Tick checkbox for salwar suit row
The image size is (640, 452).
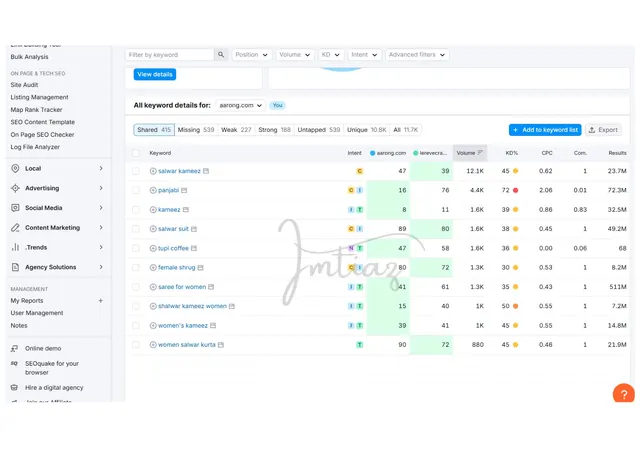pos(136,229)
